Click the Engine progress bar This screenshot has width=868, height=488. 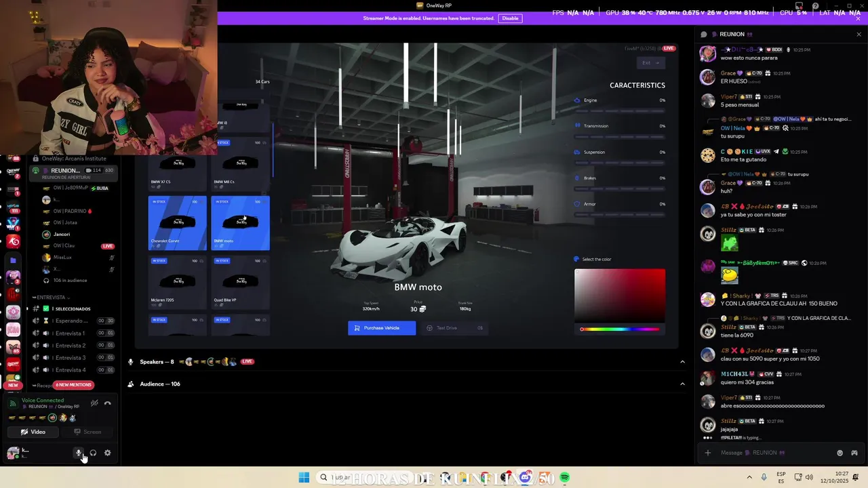(x=620, y=110)
